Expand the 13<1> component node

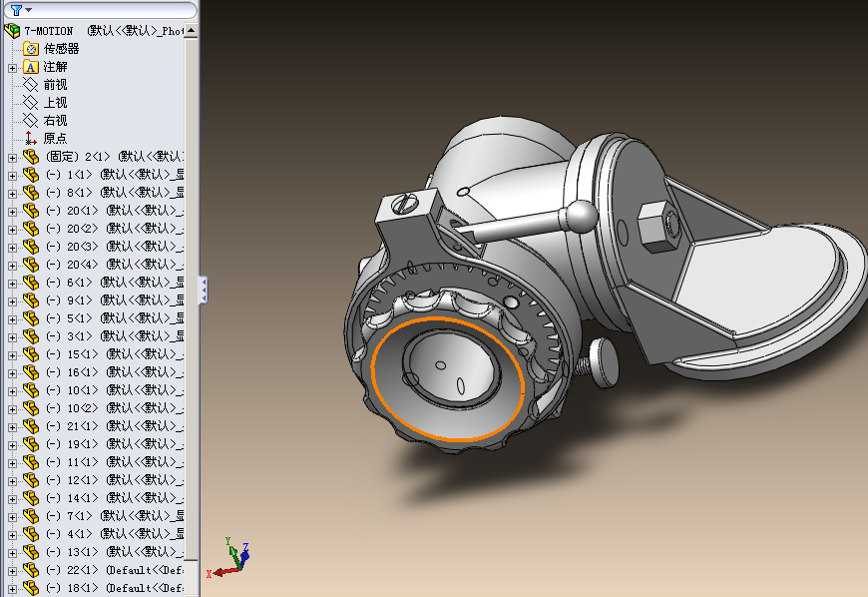[x=12, y=553]
